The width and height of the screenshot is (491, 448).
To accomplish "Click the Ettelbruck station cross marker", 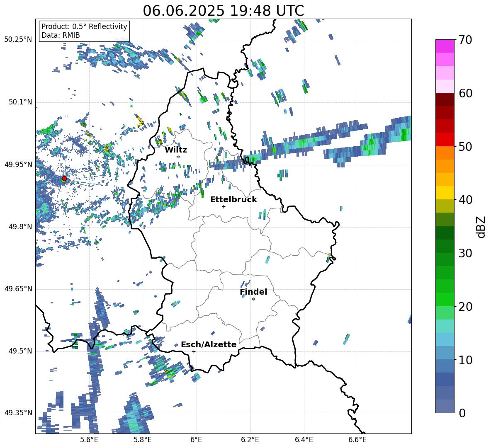I will [x=224, y=206].
